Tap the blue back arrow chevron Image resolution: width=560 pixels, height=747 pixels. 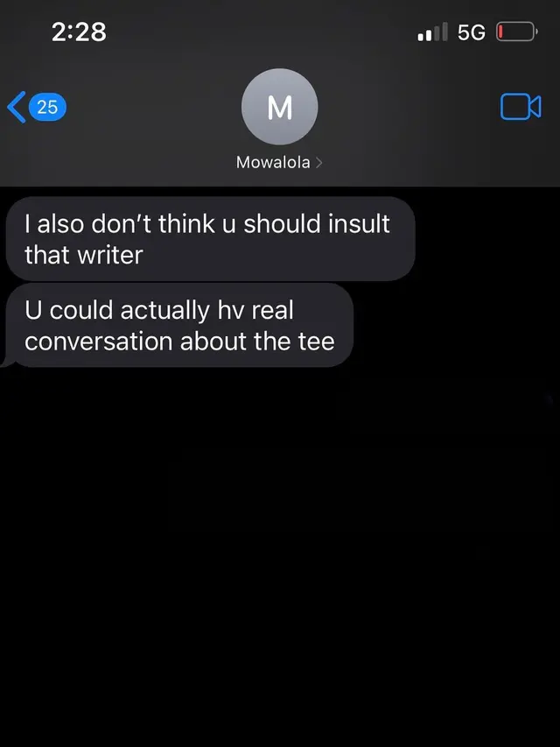point(17,107)
